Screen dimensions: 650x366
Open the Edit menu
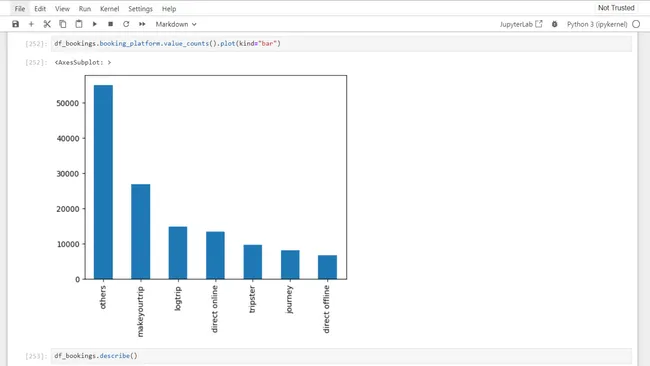coord(40,9)
